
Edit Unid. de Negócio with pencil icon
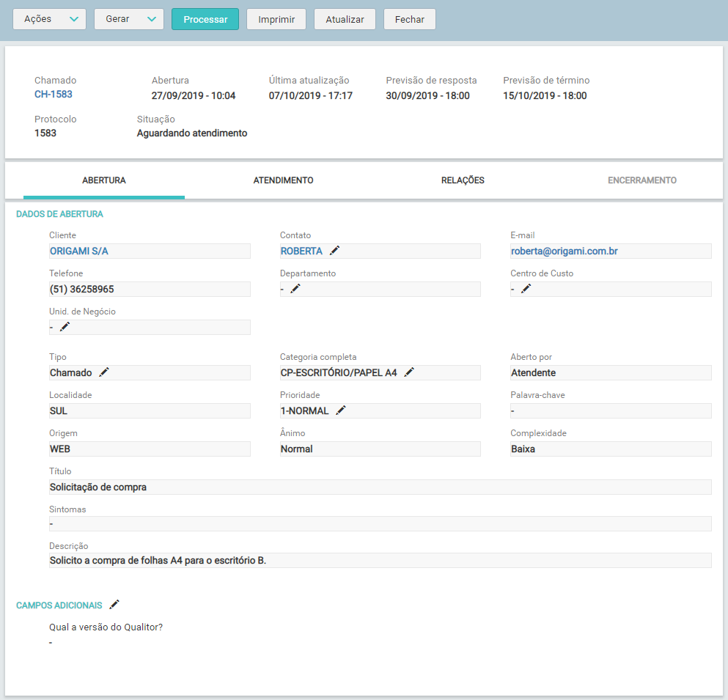click(65, 327)
